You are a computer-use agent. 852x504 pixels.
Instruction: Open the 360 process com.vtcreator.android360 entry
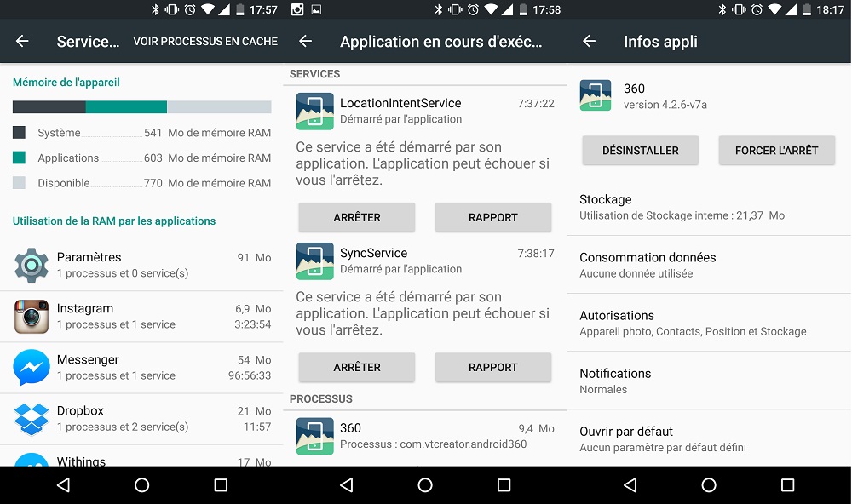[x=424, y=435]
